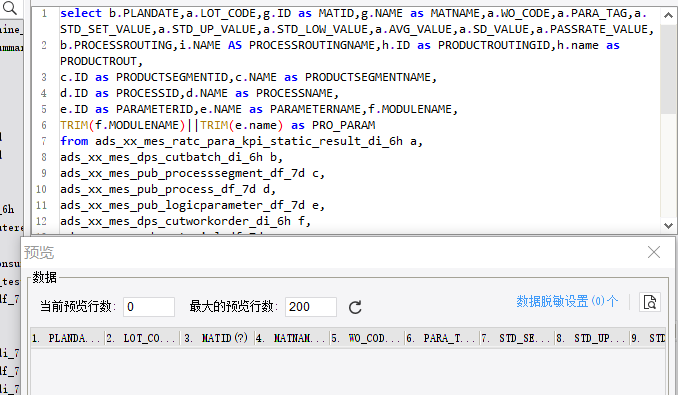678x395 pixels.
Task: Click PRO_PARAM alias text on line 6
Action: click(344, 125)
